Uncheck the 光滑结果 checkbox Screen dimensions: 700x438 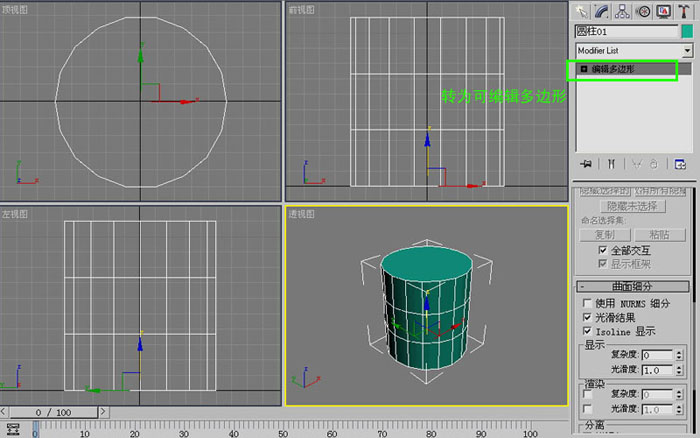pyautogui.click(x=587, y=317)
